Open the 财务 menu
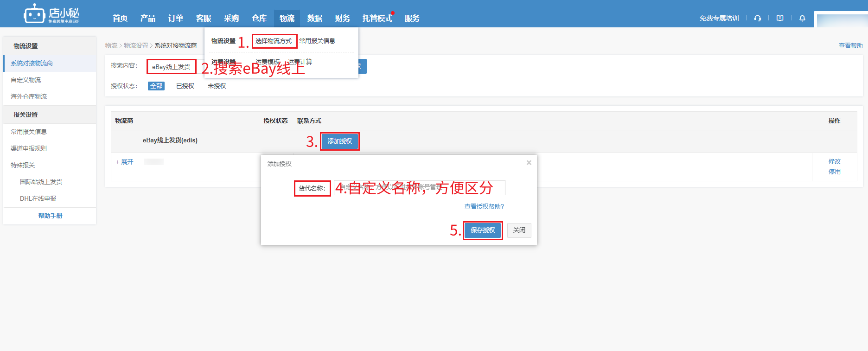868x351 pixels. [x=343, y=18]
